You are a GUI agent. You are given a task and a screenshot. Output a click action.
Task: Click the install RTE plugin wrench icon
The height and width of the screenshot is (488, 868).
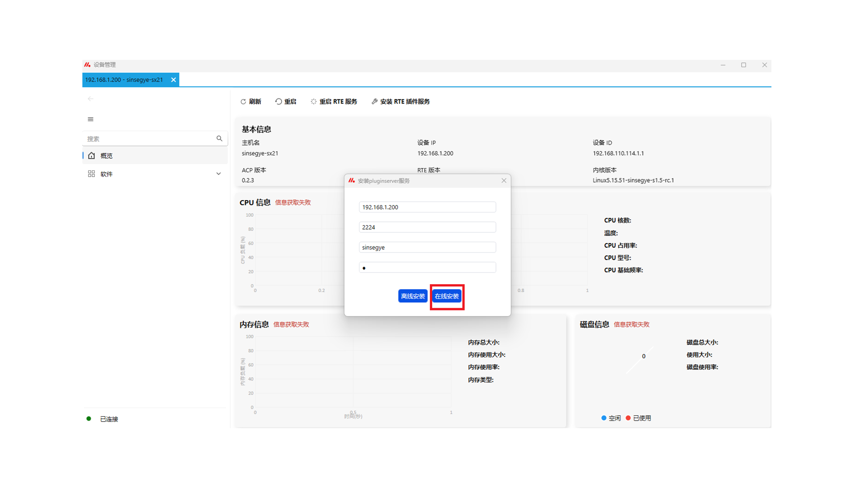(x=374, y=102)
